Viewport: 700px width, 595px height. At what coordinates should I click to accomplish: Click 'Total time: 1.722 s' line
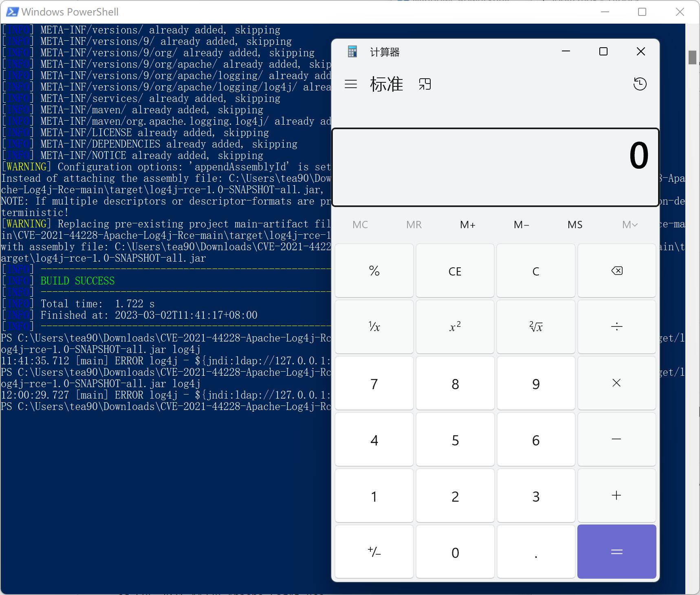[x=97, y=304]
